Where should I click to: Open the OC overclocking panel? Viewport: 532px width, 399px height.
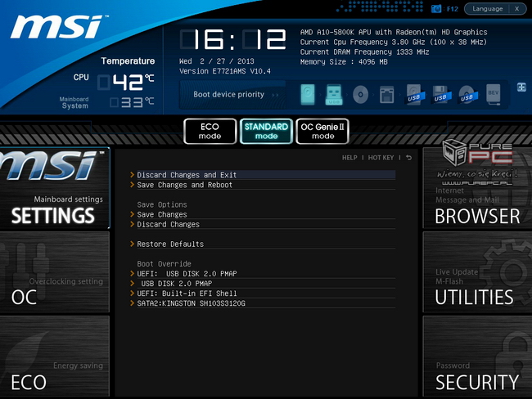[x=55, y=272]
